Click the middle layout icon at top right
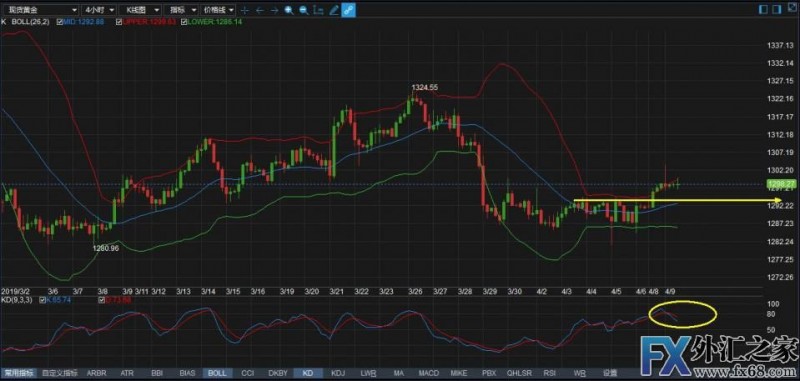 click(x=777, y=9)
